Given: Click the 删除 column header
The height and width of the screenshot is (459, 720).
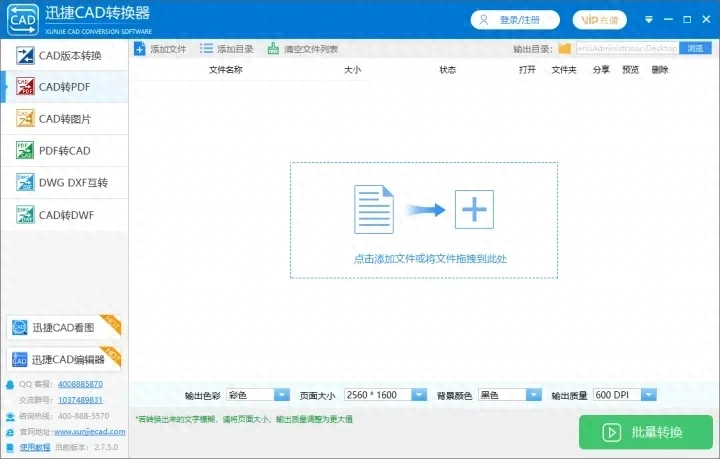Looking at the screenshot, I should pos(660,70).
